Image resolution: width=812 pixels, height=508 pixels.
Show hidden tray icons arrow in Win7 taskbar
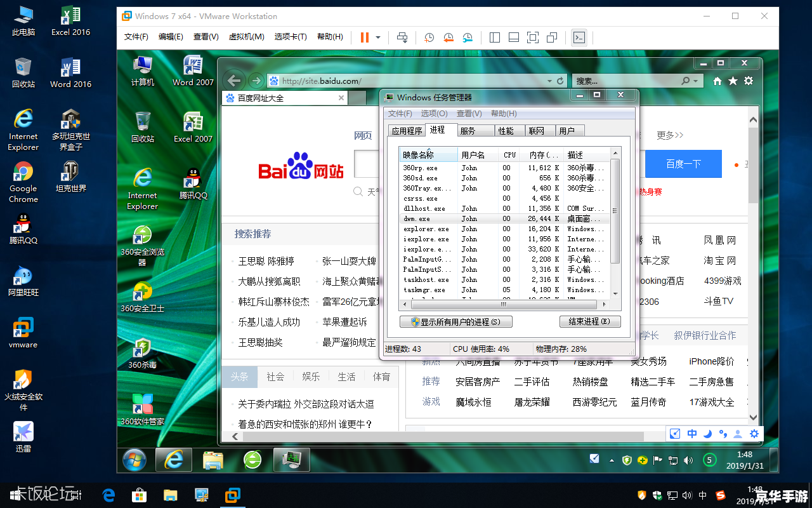(x=612, y=460)
